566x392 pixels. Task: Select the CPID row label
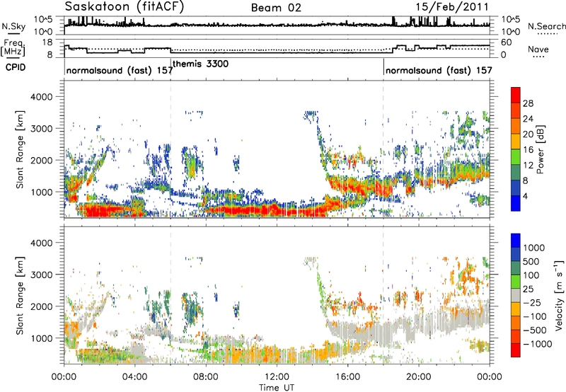click(16, 67)
